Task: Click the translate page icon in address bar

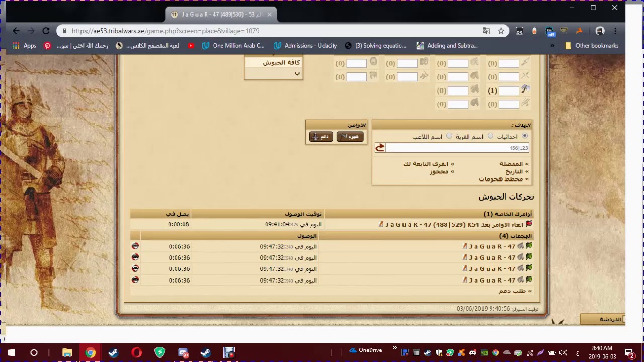Action: pyautogui.click(x=486, y=31)
